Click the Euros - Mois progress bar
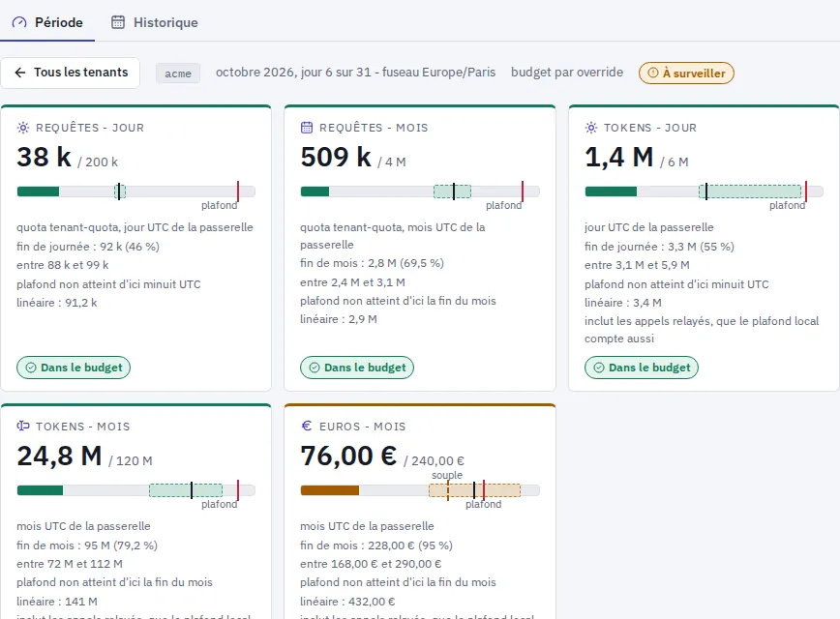The width and height of the screenshot is (840, 619). click(420, 490)
